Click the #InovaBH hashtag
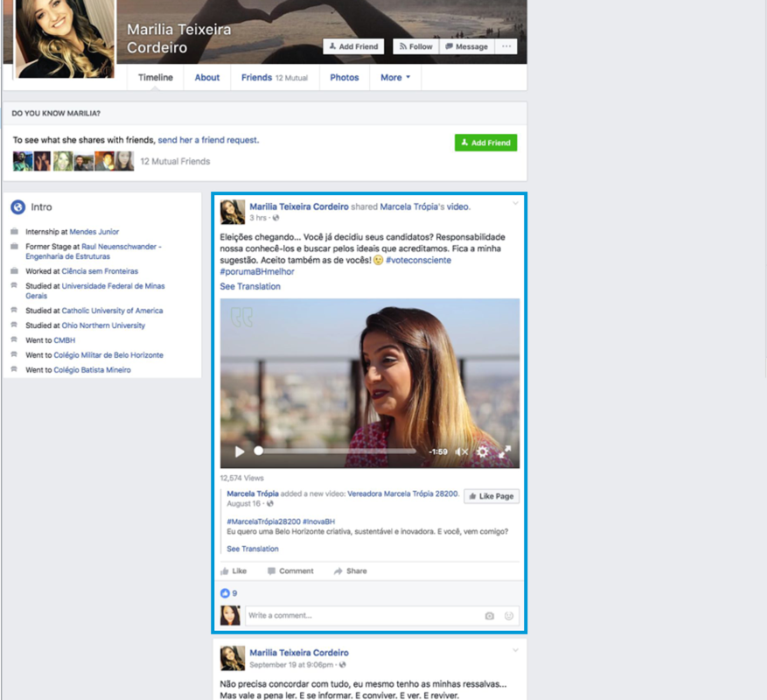Image resolution: width=767 pixels, height=700 pixels. [x=319, y=521]
